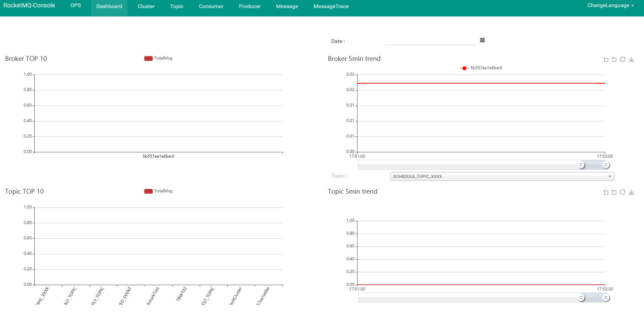The width and height of the screenshot is (644, 315).
Task: Click the RocketMQ-Console brand link
Action: point(29,5)
